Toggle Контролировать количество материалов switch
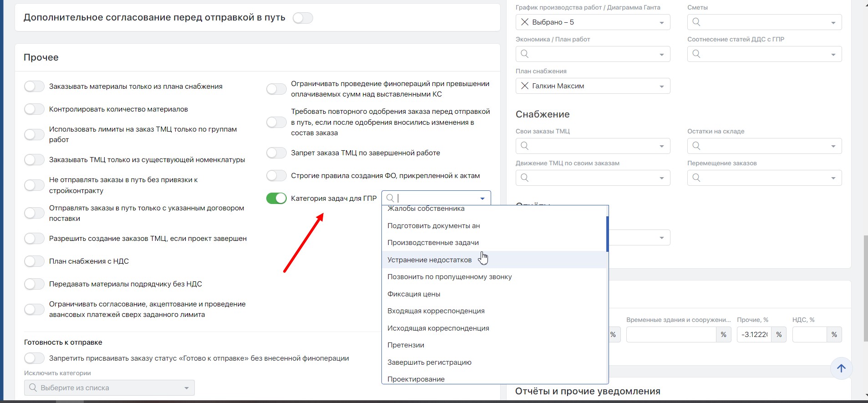Viewport: 868px width, 403px height. (34, 109)
